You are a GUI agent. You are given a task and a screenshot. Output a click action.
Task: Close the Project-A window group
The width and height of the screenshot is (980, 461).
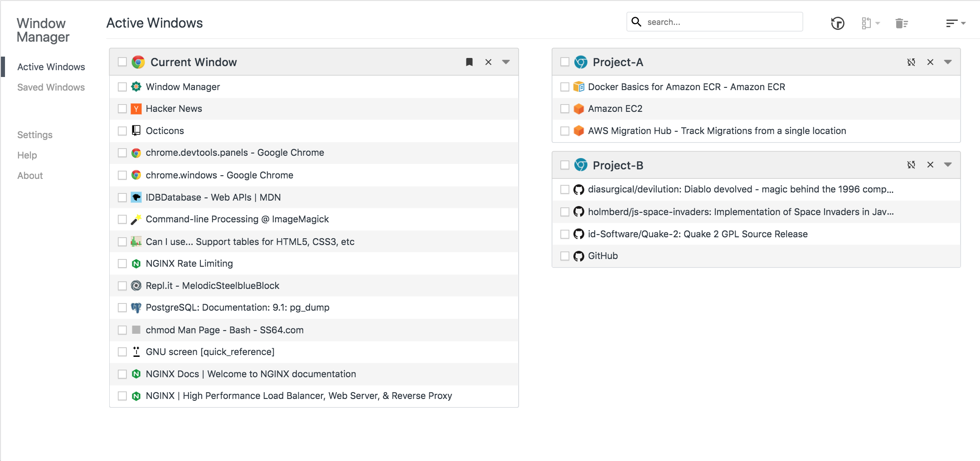click(x=930, y=62)
